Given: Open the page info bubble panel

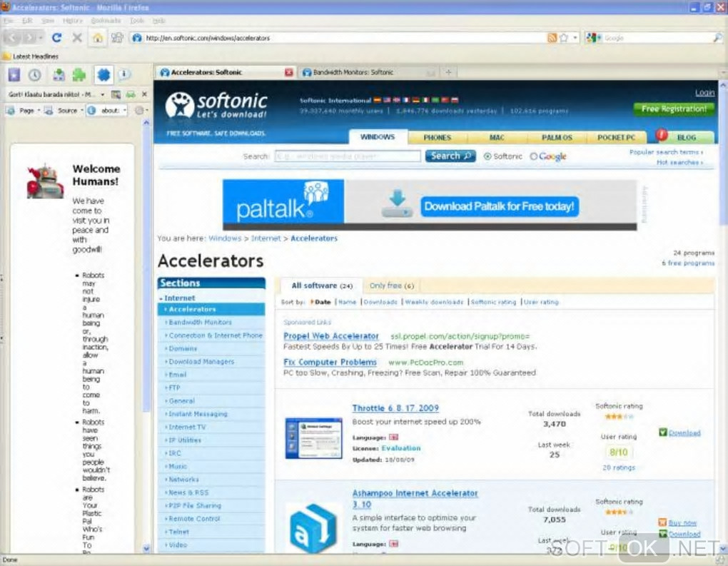Looking at the screenshot, I should pyautogui.click(x=124, y=74).
